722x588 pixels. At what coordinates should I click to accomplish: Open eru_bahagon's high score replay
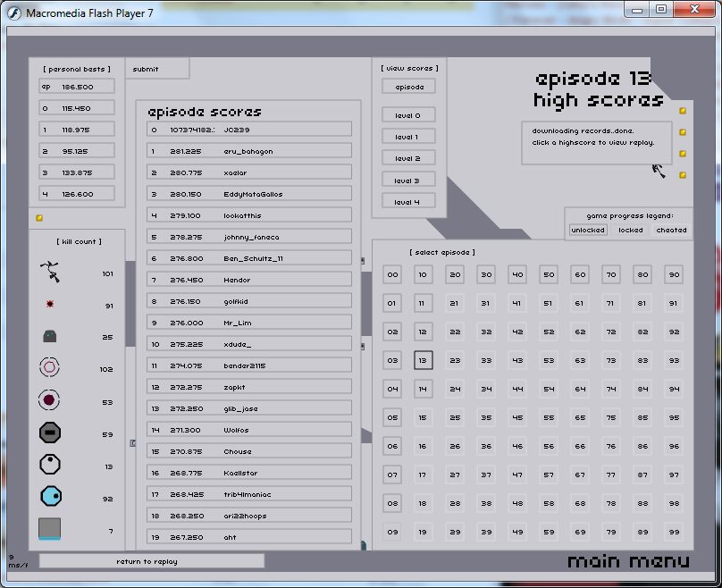[249, 151]
